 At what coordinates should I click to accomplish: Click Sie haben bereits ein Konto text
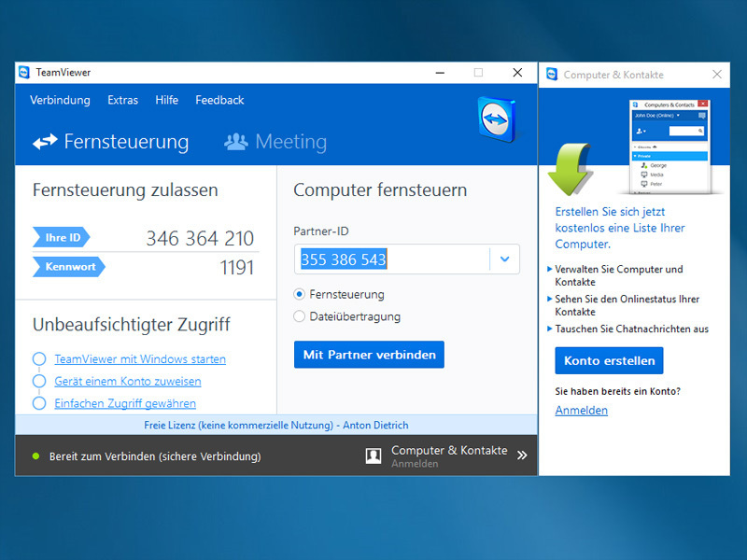[618, 391]
